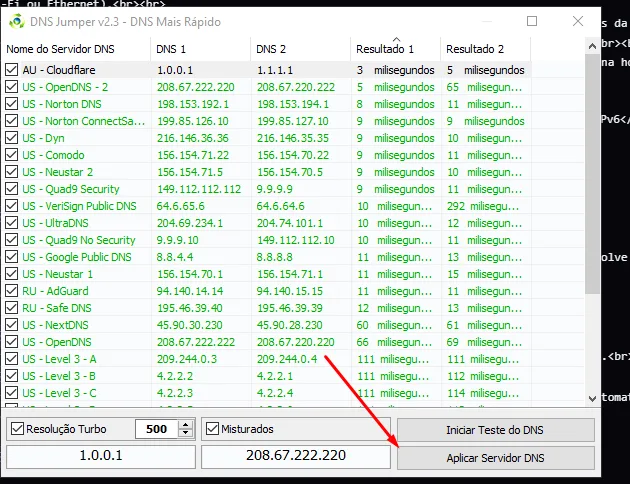This screenshot has height=484, width=630.
Task: Toggle the US - Google Public DNS checkbox
Action: pyautogui.click(x=11, y=257)
